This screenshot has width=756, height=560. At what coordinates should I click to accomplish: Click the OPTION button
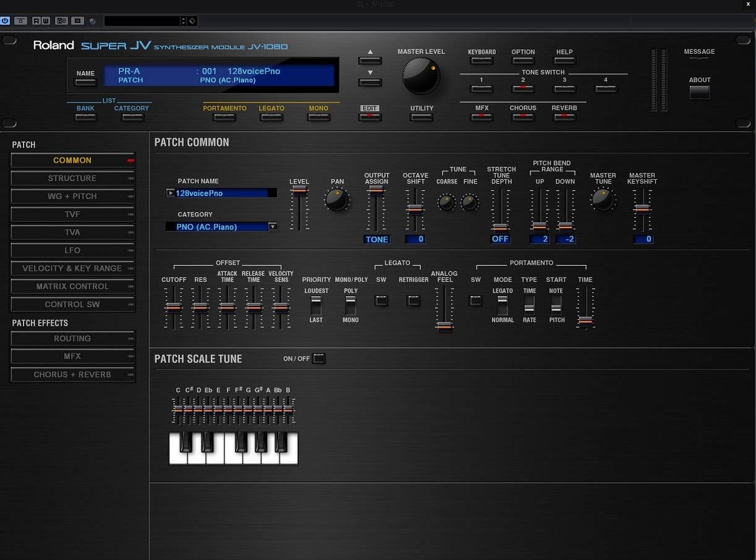pos(523,61)
